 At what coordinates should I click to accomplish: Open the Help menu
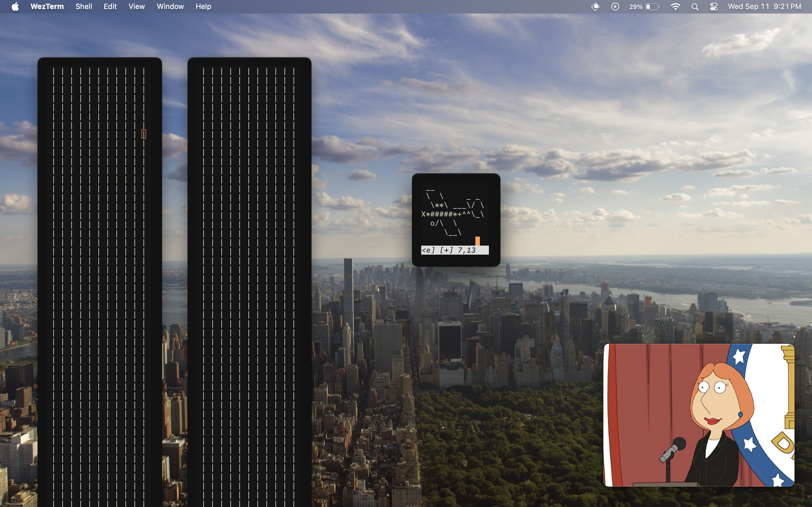(203, 6)
